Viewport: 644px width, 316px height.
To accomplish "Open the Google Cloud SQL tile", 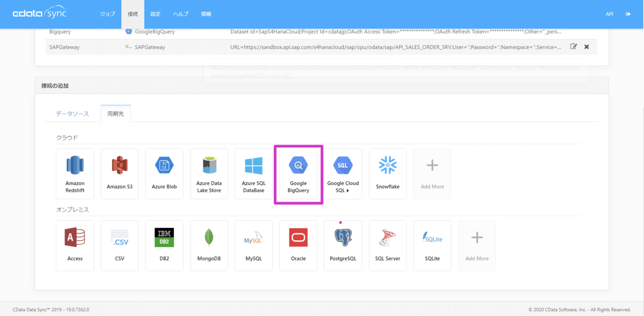I will pyautogui.click(x=343, y=174).
